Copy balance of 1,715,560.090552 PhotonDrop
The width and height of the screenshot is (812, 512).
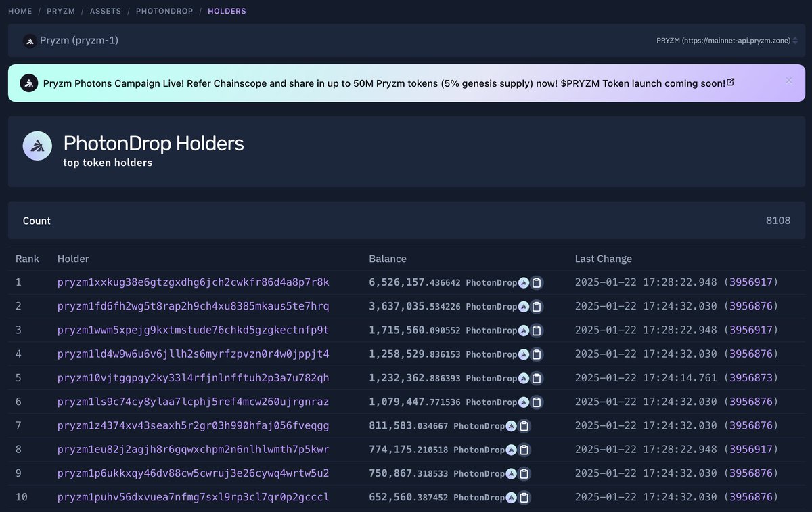tap(537, 330)
